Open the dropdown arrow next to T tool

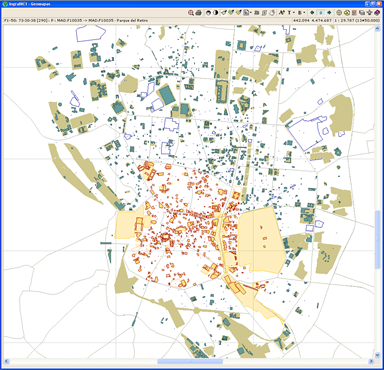[x=294, y=13]
